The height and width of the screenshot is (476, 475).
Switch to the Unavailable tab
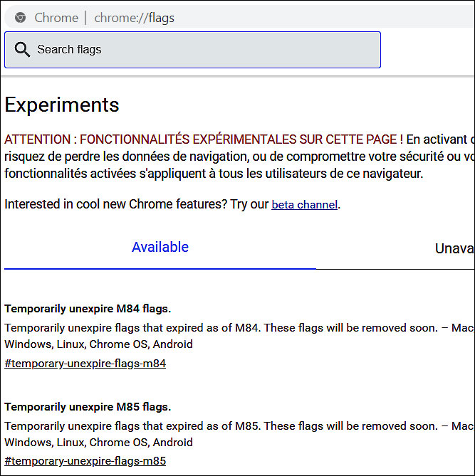[454, 248]
